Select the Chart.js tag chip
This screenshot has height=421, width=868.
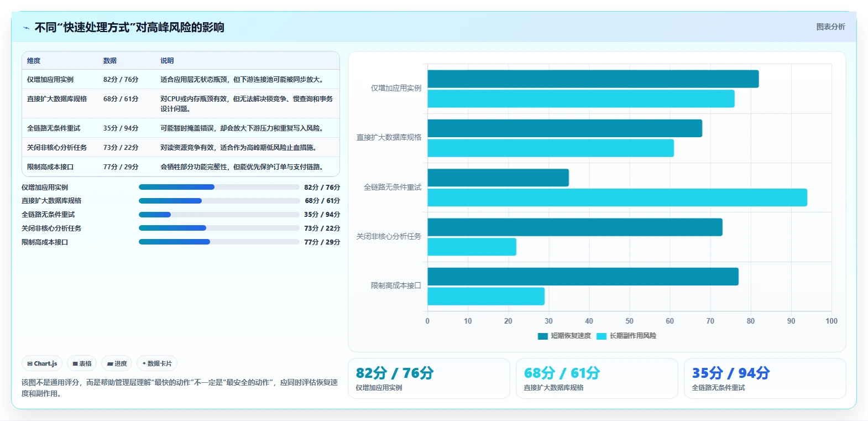click(x=42, y=363)
